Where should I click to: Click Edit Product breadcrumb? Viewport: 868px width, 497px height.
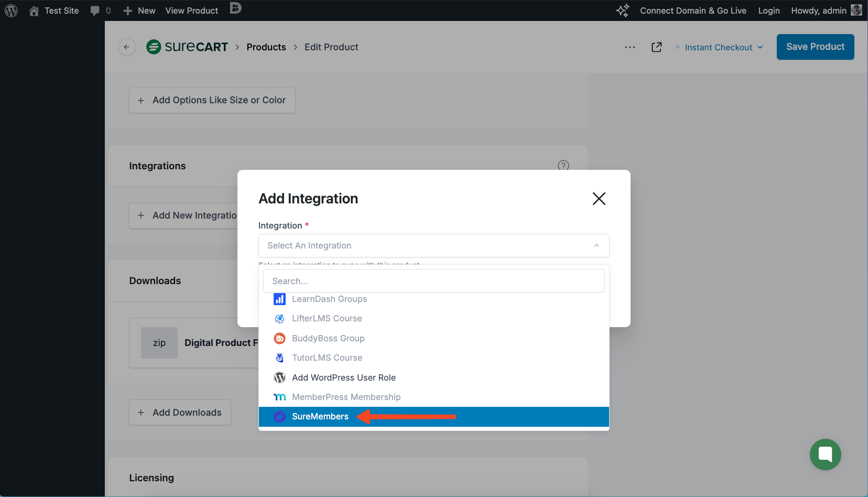331,47
